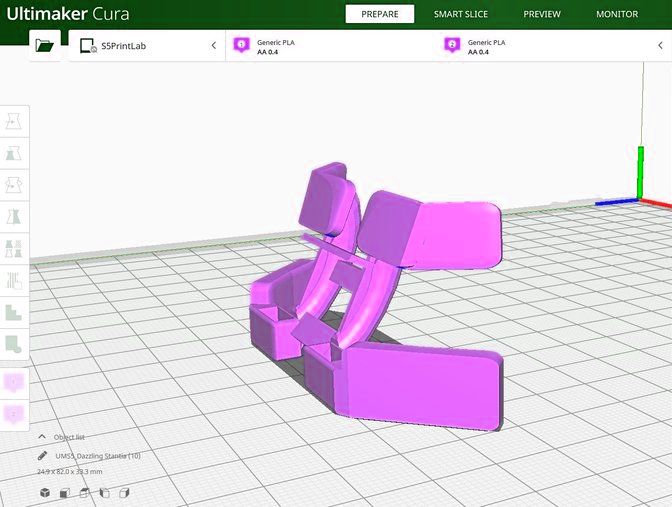Click the S5PrintLab printer icon
This screenshot has height=507, width=672.
[88, 45]
